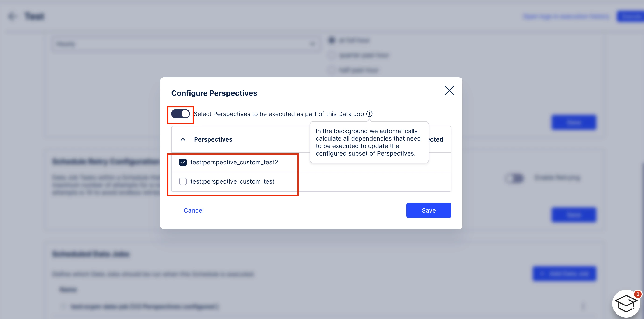Click the info icon next to Data Job text

[369, 114]
